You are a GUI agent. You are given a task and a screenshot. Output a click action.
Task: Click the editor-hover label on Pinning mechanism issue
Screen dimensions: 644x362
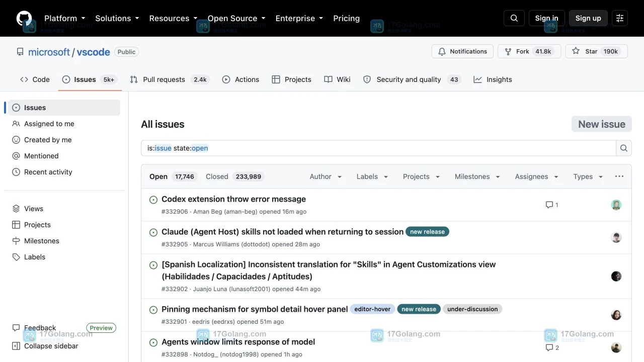pos(372,309)
